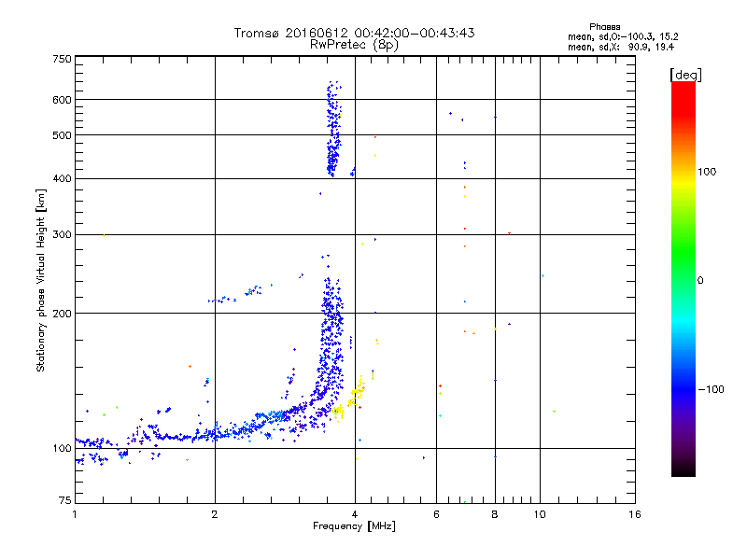
Task: Click the y-axis tick label '200'
Action: pyautogui.click(x=62, y=314)
